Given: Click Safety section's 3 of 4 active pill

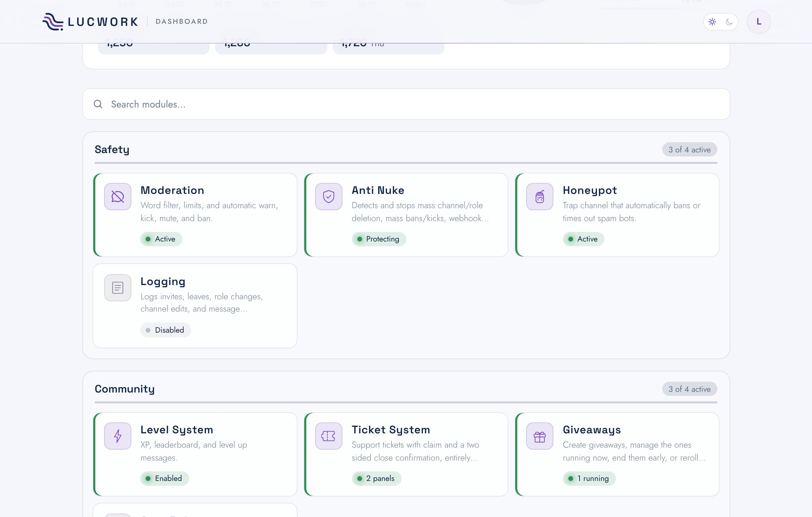Looking at the screenshot, I should coord(689,150).
